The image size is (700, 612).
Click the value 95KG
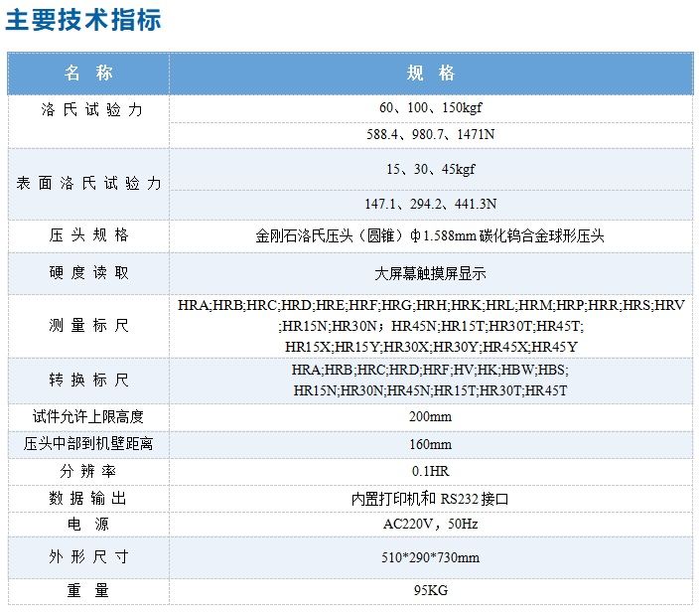tap(430, 590)
